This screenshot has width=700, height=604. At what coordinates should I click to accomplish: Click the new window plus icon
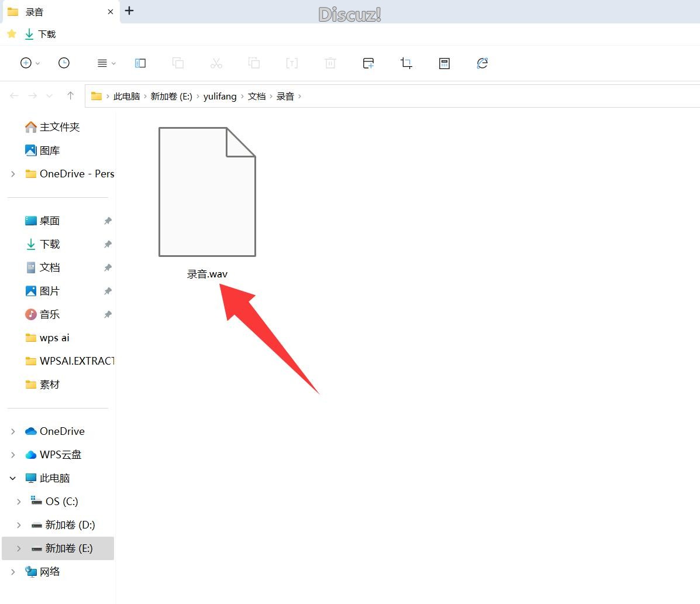coord(368,63)
